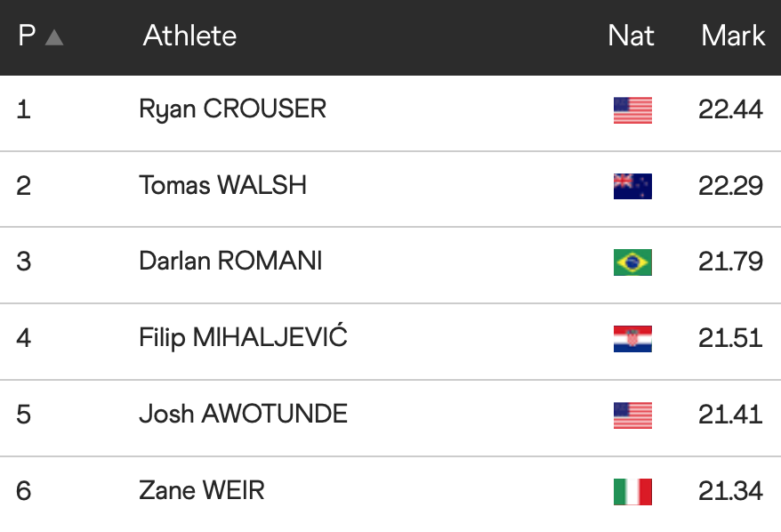Click the New Zealand flag for Tomas Walsh
The height and width of the screenshot is (532, 781).
tap(632, 186)
